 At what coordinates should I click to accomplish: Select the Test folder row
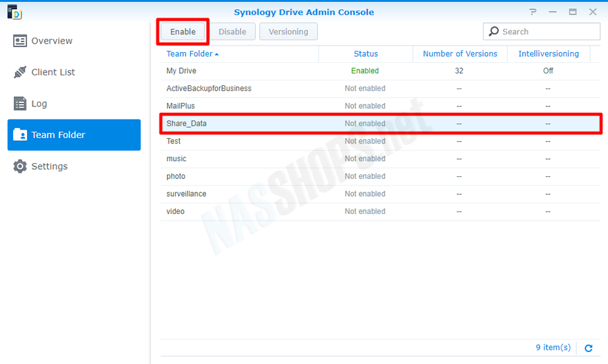coord(381,141)
